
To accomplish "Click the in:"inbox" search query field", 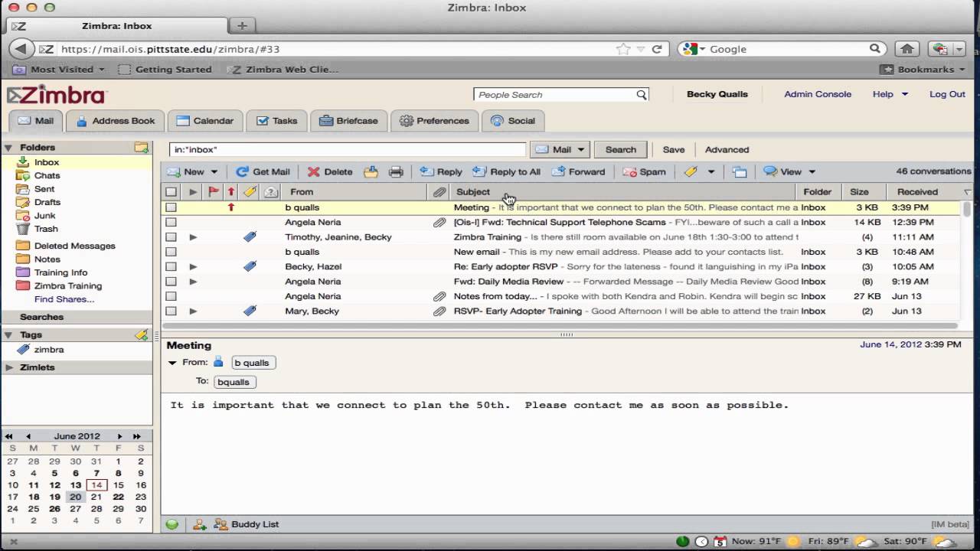I will click(x=348, y=150).
